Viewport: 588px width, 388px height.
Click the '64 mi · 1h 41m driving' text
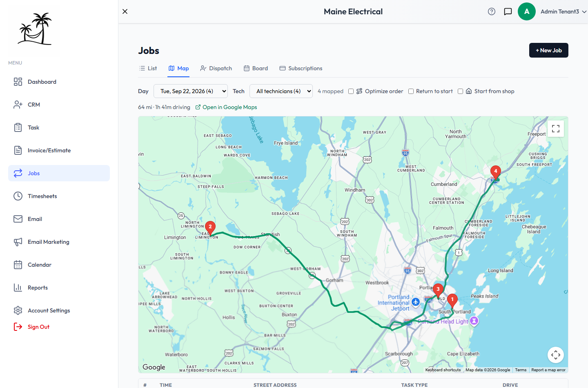[x=164, y=107]
